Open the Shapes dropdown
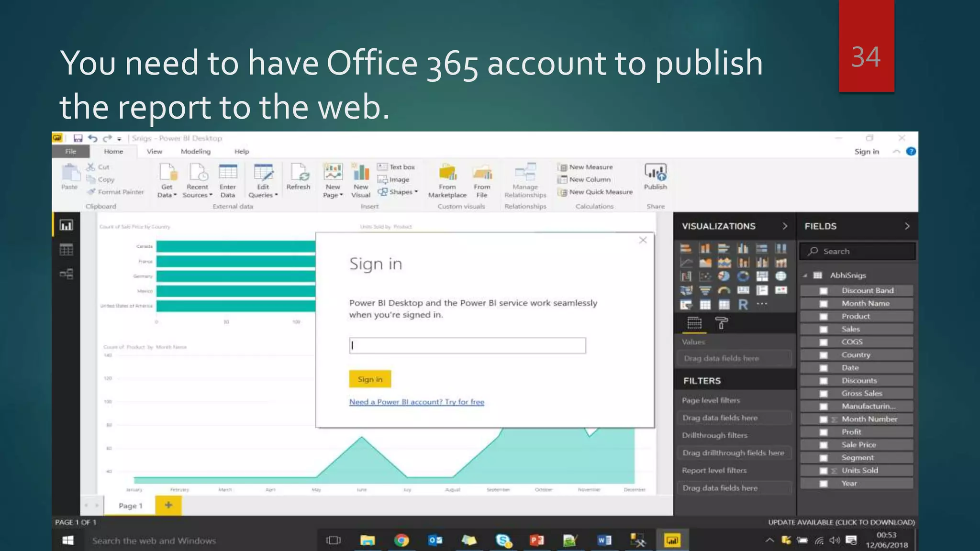The image size is (980, 551). pos(398,192)
